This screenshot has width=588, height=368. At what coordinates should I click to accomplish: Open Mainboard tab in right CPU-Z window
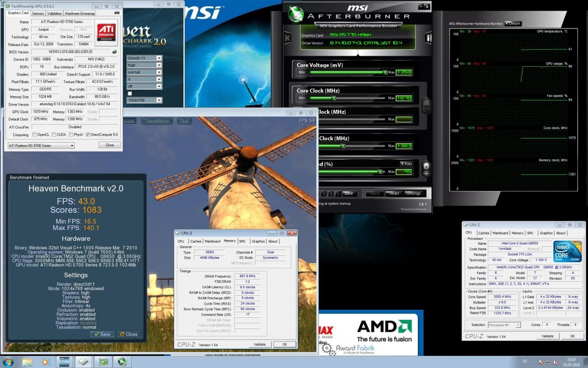(x=500, y=233)
